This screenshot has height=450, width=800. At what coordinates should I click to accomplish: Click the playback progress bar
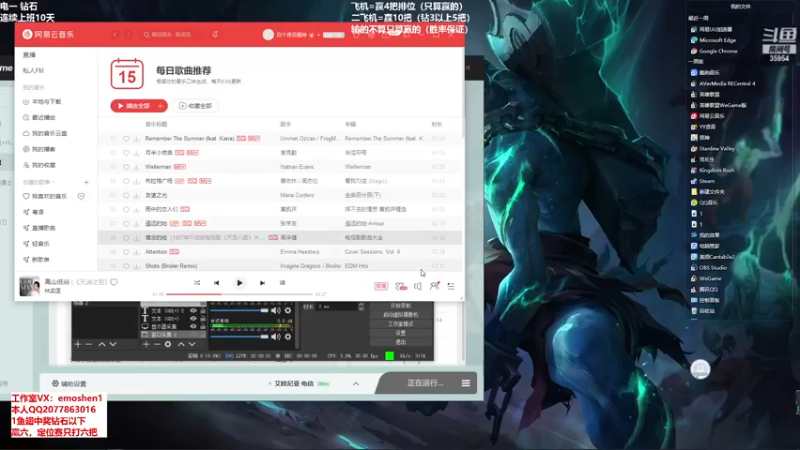click(x=239, y=294)
